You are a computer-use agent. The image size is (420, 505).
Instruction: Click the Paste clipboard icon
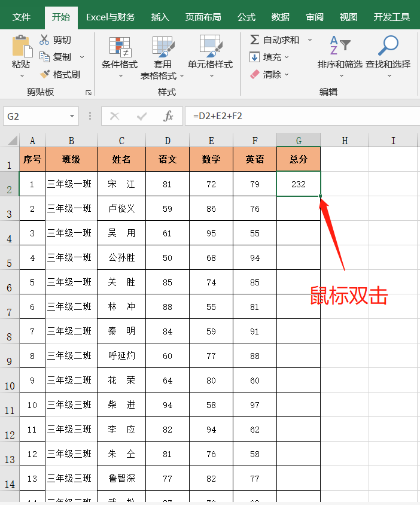tap(21, 45)
